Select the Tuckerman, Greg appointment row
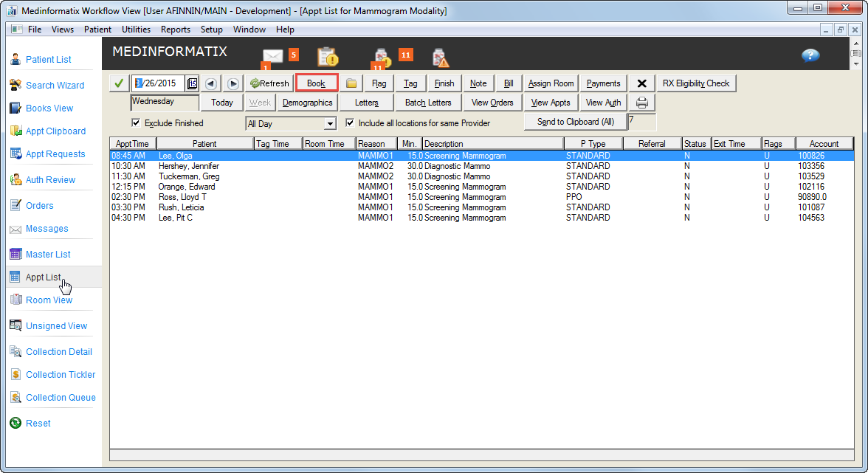The height and width of the screenshot is (473, 868). [481, 176]
